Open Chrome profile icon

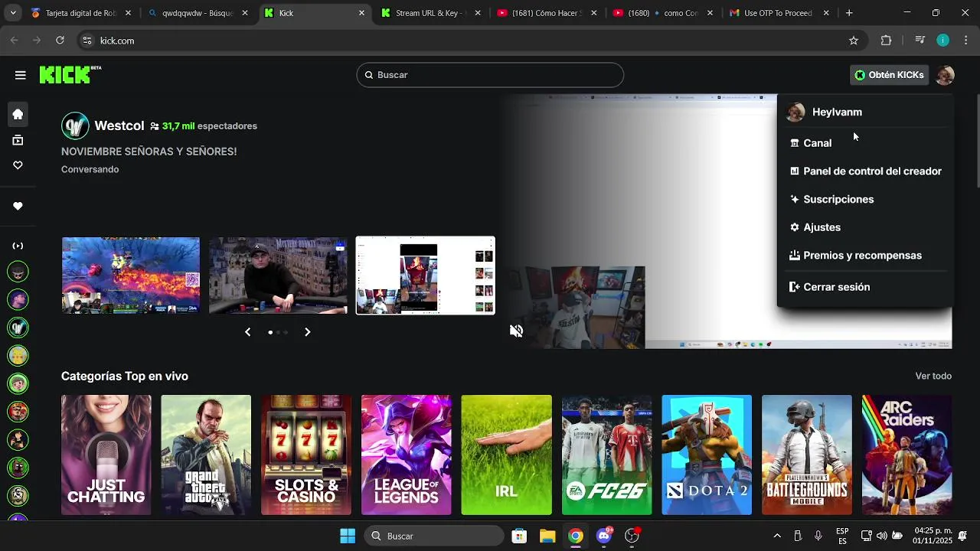point(942,41)
